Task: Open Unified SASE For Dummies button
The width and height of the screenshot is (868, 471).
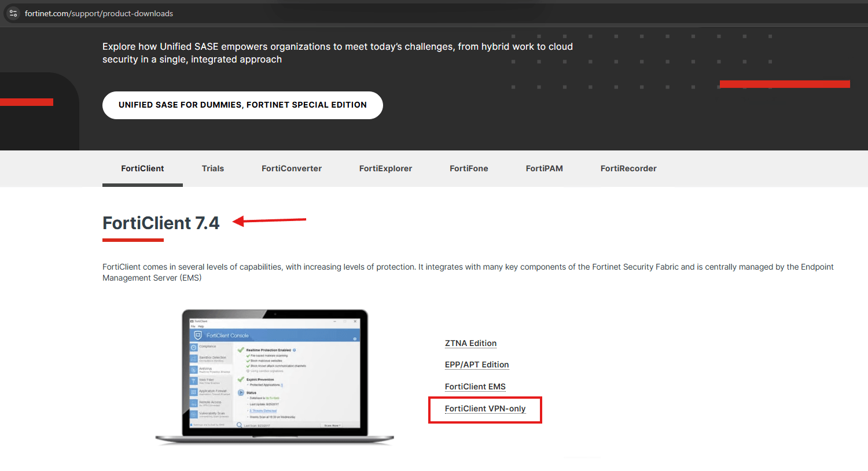Action: click(x=242, y=105)
